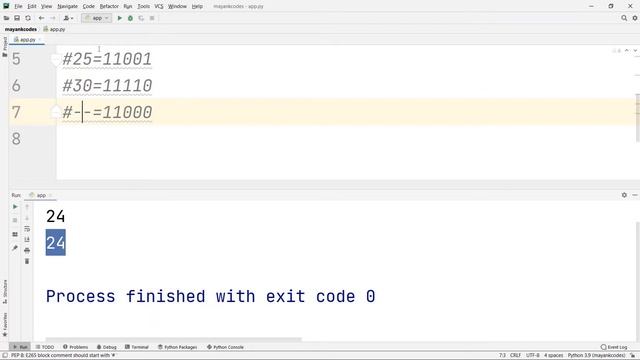Open Run panel settings gear
Viewport: 640px width, 360px height.
coord(624,195)
